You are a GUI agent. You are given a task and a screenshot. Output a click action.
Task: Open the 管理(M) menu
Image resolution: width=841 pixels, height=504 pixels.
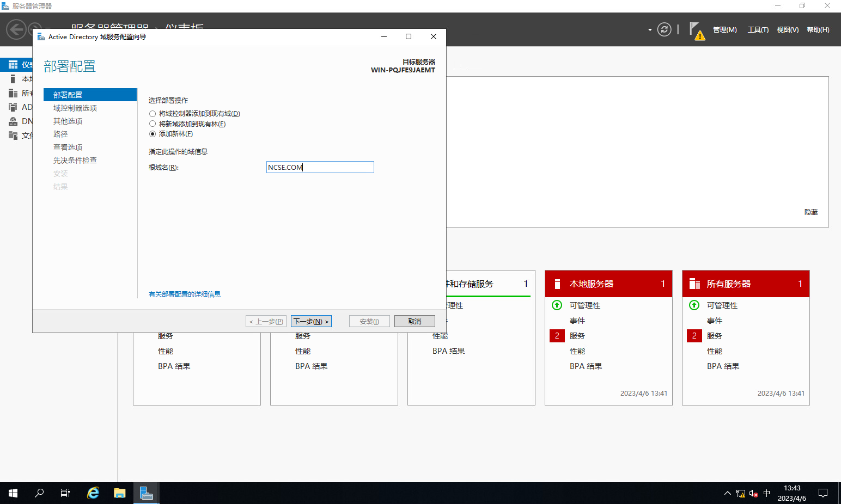pyautogui.click(x=724, y=30)
